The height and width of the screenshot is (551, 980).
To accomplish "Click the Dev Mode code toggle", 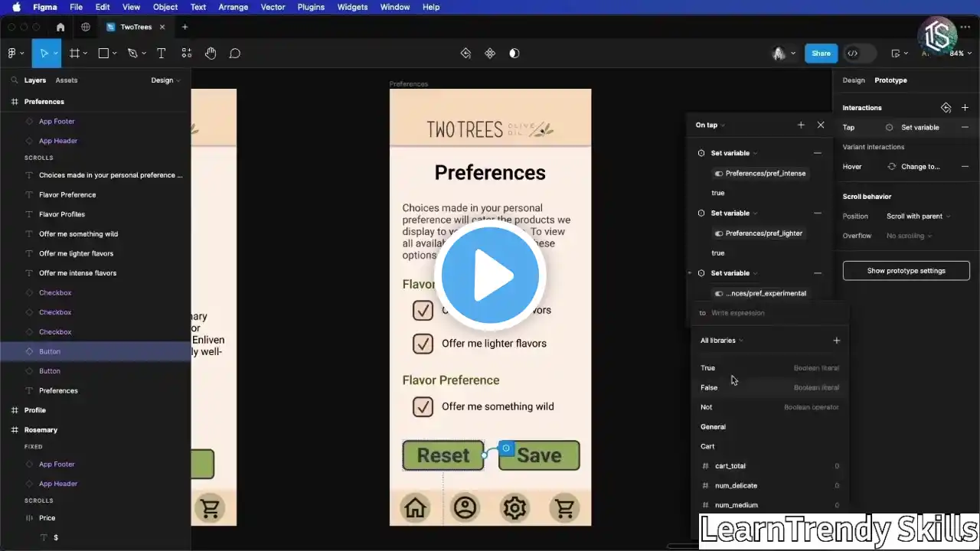I will [x=852, y=54].
